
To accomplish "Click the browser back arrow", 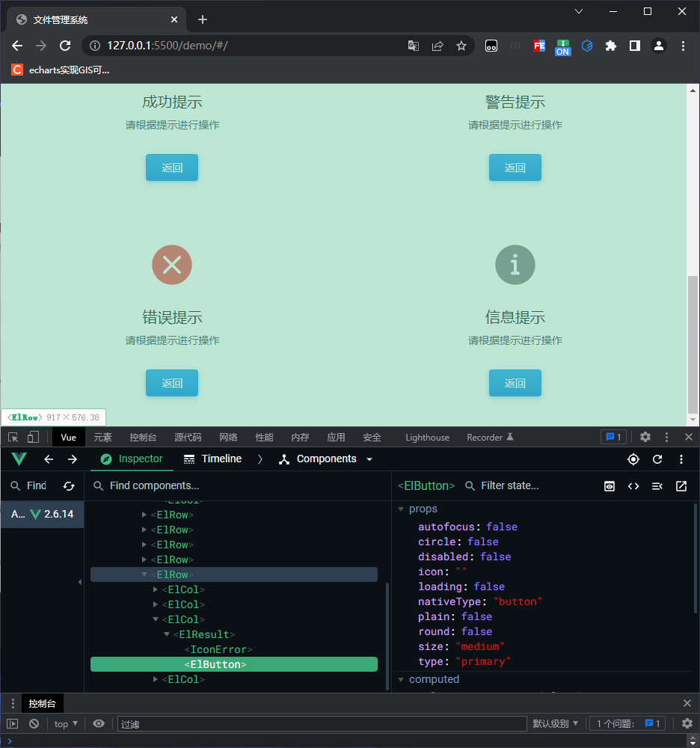I will click(17, 46).
